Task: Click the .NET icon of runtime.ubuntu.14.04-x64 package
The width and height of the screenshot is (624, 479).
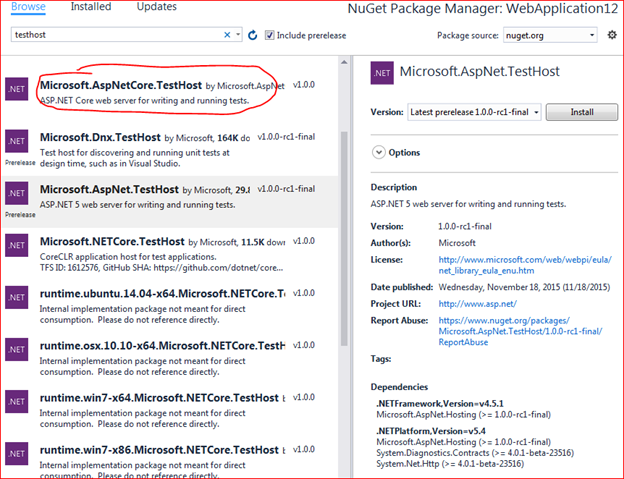Action: click(16, 298)
